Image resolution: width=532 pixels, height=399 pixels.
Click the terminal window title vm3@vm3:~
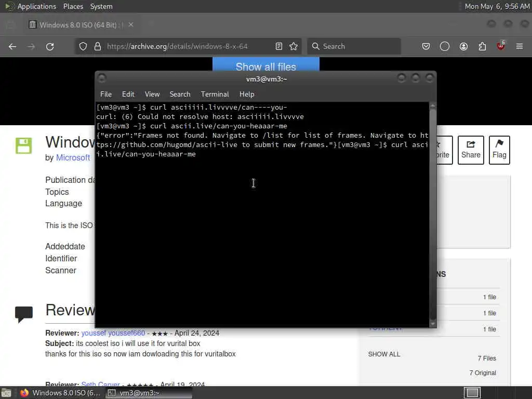coord(267,79)
